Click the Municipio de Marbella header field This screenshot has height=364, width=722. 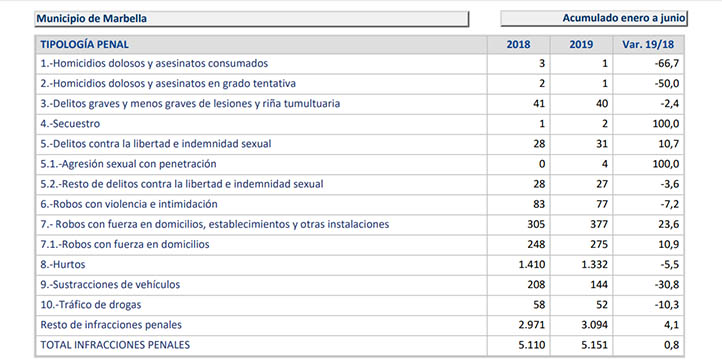251,19
